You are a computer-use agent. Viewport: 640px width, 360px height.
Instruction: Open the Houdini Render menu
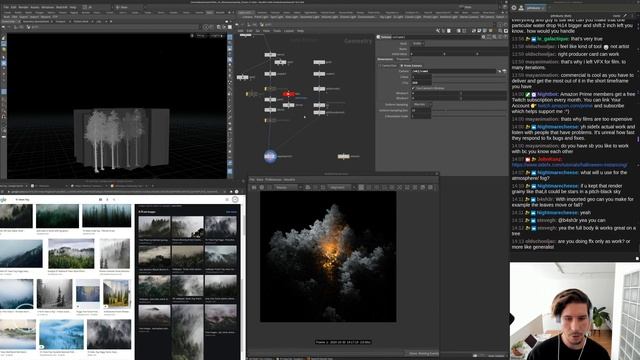click(x=23, y=7)
